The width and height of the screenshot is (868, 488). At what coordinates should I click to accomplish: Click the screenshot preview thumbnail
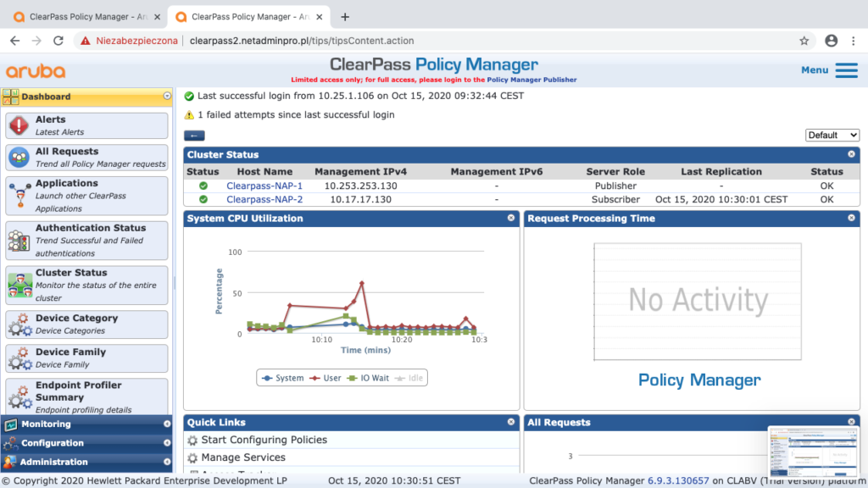coord(813,451)
